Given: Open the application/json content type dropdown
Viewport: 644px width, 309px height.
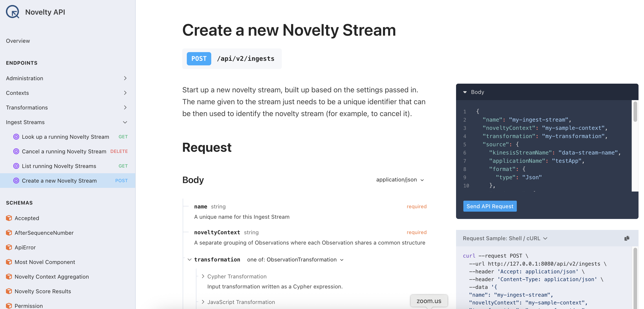Looking at the screenshot, I should tap(400, 180).
